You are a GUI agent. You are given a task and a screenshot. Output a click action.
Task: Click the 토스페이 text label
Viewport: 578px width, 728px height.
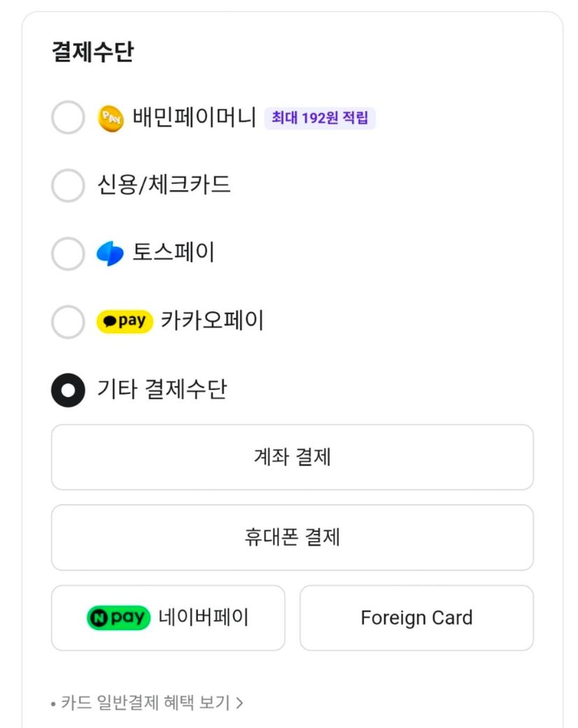[x=174, y=253]
